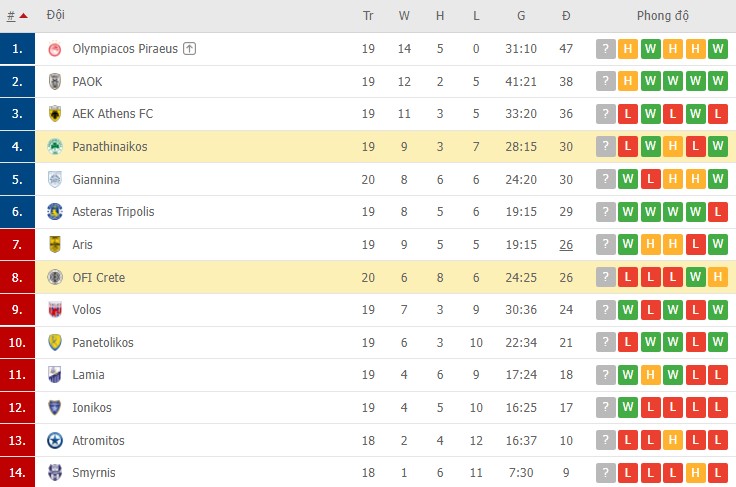Click the Atromitos blue star badge
736x487 pixels.
55,441
